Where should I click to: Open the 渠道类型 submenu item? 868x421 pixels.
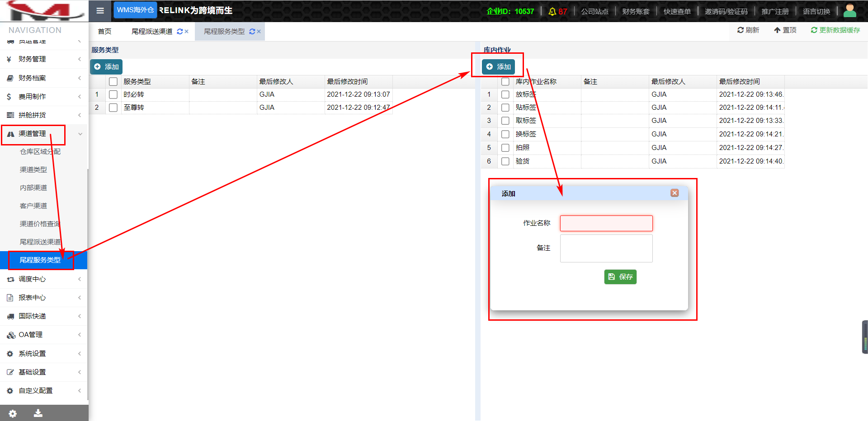click(x=33, y=170)
